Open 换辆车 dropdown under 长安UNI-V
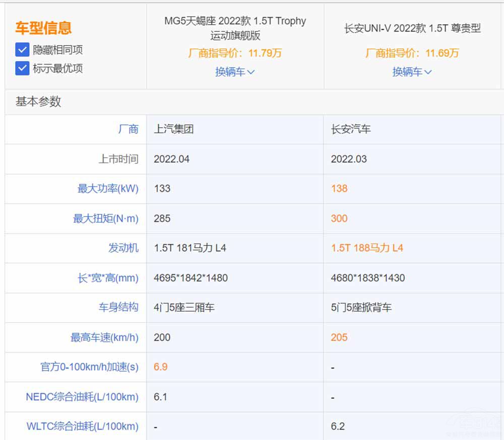 [412, 71]
